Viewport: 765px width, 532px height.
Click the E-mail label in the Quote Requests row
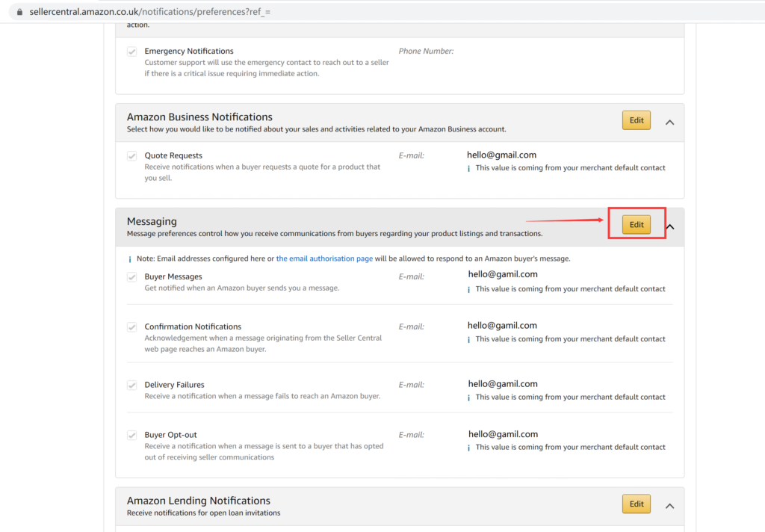coord(412,155)
